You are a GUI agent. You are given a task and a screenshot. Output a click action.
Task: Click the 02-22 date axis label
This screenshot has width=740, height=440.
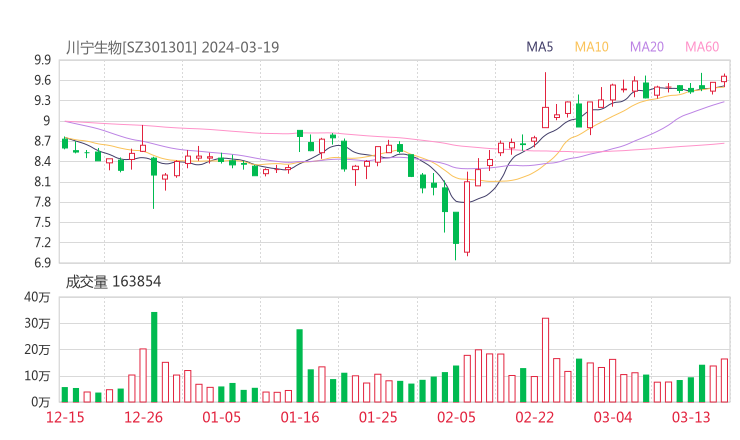pos(535,417)
